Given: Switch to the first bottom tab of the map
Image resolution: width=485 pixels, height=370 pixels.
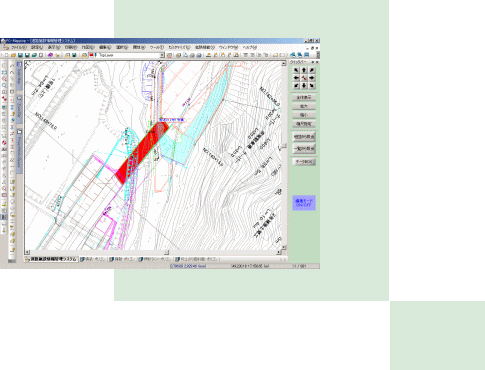Looking at the screenshot, I should [51, 259].
